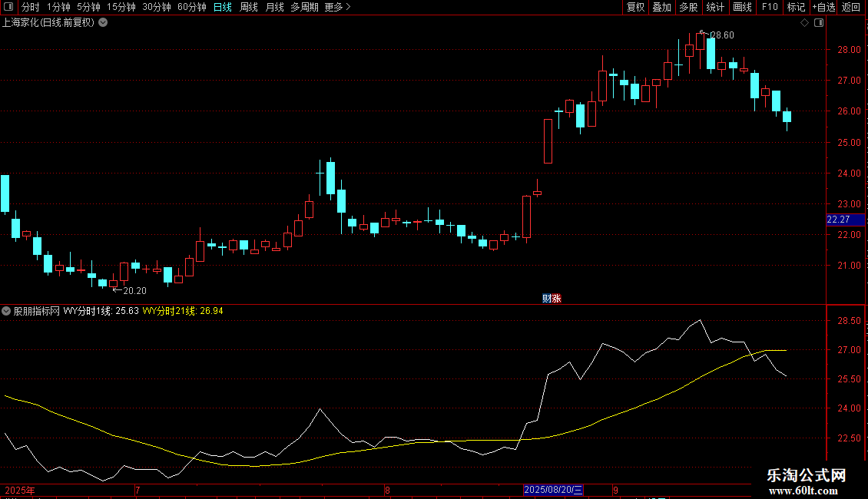Open the 多股 multi-stock view

pyautogui.click(x=689, y=7)
